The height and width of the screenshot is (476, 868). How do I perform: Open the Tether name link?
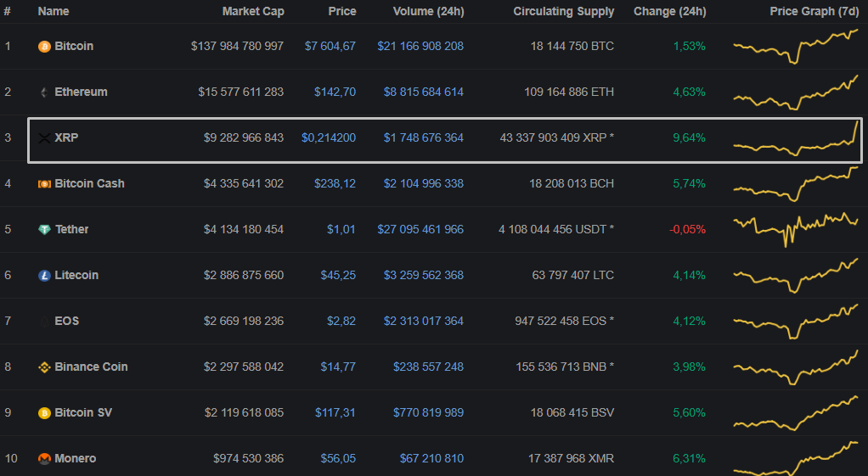[x=71, y=229]
